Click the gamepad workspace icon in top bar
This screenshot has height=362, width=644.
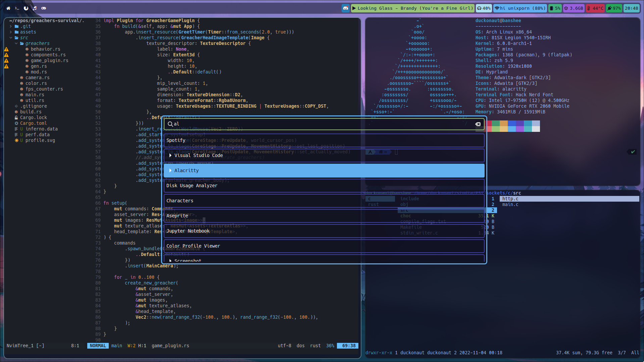44,8
